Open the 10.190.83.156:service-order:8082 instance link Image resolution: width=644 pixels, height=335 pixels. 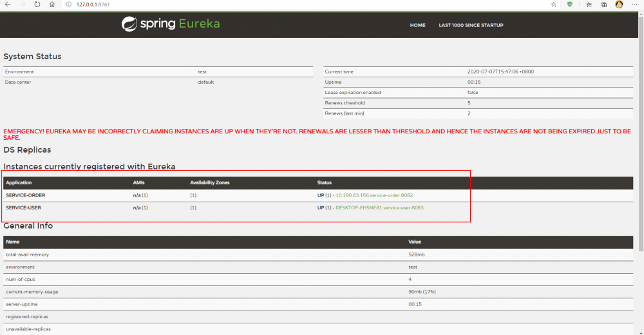click(x=374, y=195)
